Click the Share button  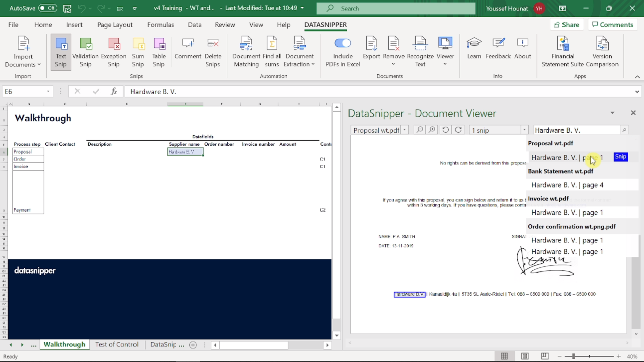click(567, 25)
